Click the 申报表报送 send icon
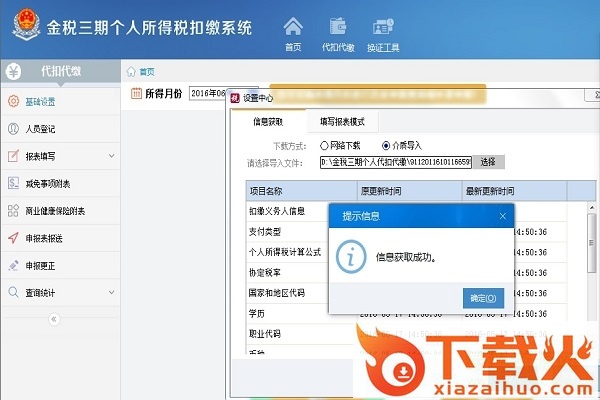This screenshot has width=600, height=400. tap(13, 238)
